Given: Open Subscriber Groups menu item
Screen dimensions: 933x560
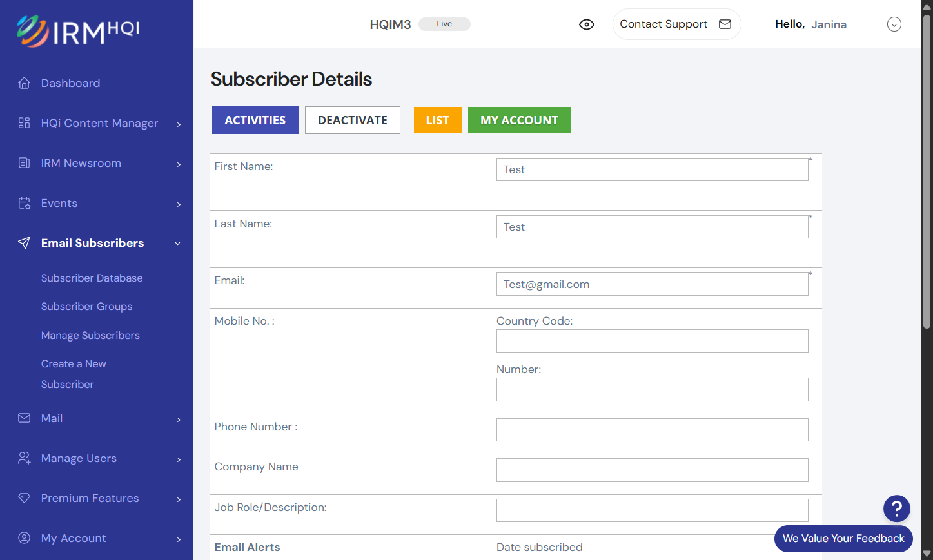Looking at the screenshot, I should (87, 306).
